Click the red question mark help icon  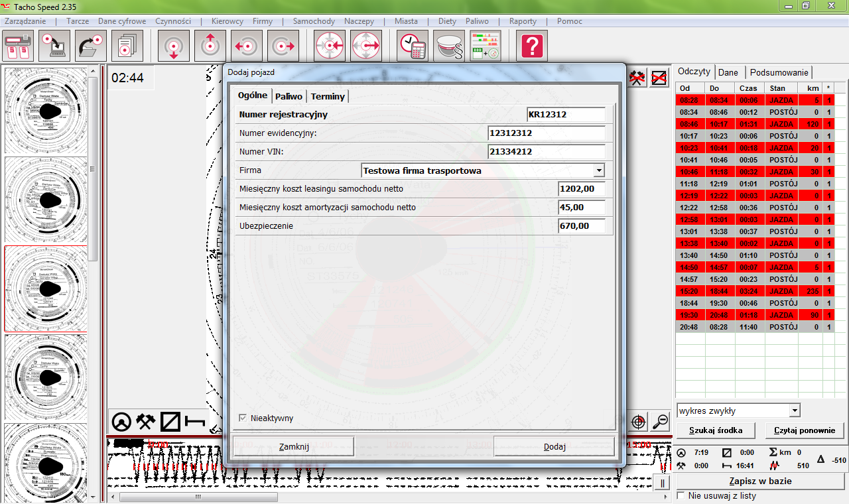click(531, 46)
